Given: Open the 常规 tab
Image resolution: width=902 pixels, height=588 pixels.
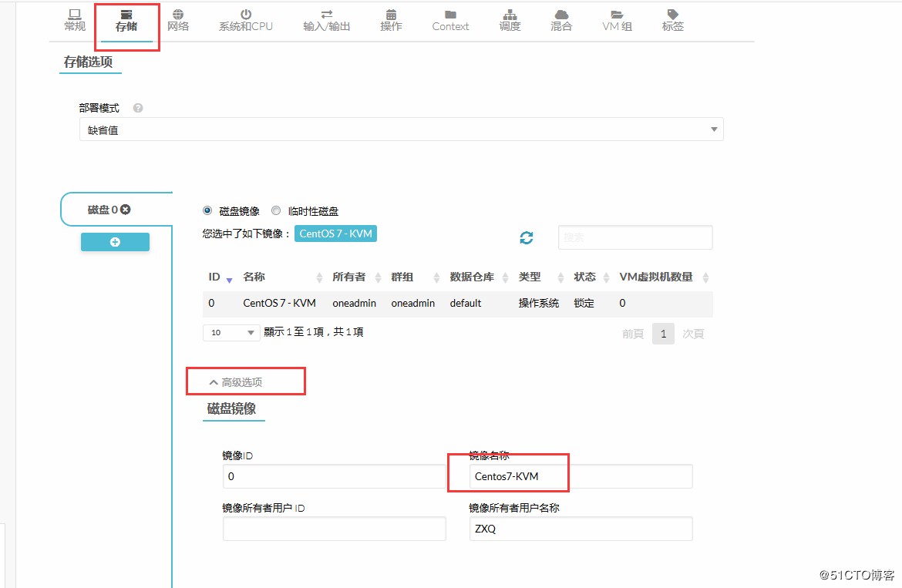Looking at the screenshot, I should tap(75, 21).
